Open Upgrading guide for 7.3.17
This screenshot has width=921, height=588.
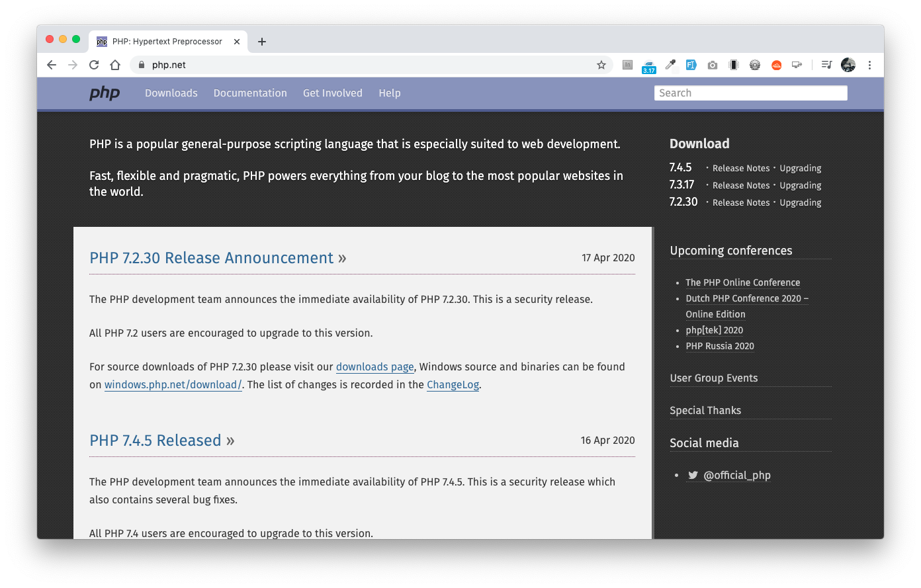(x=801, y=185)
